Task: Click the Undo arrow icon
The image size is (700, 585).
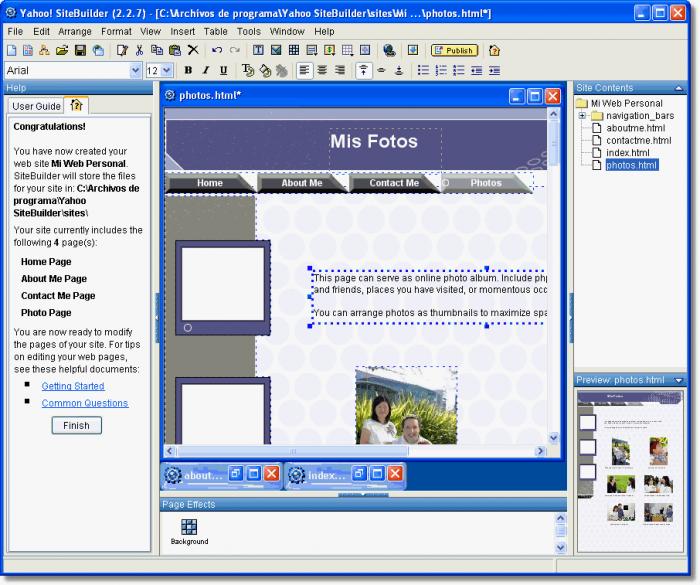Action: tap(217, 50)
